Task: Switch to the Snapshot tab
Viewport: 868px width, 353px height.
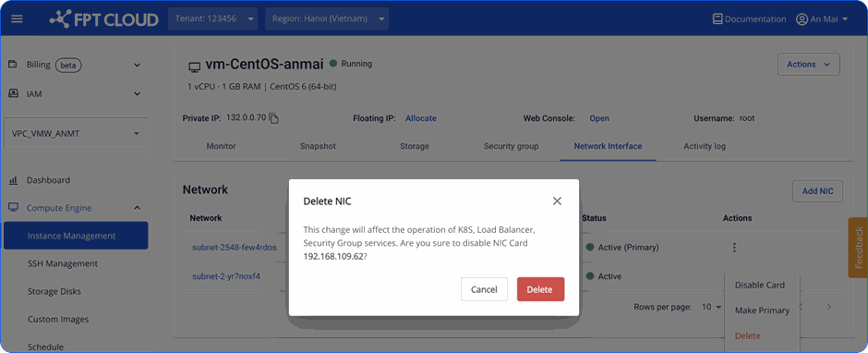Action: [318, 146]
